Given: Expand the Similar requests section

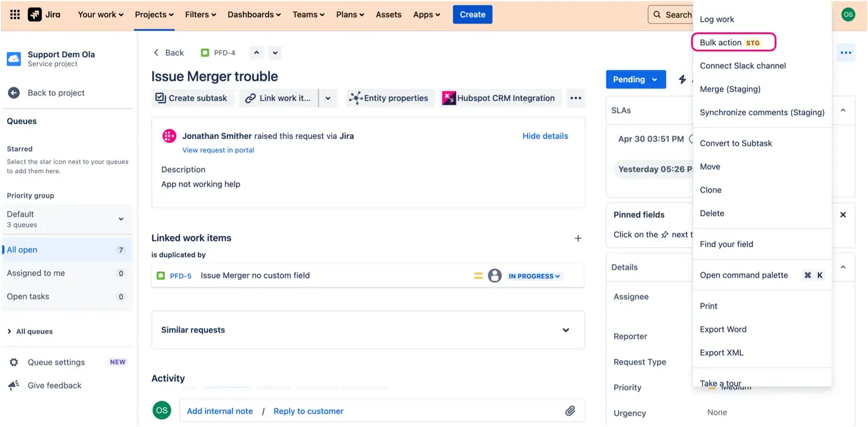Looking at the screenshot, I should tap(566, 330).
